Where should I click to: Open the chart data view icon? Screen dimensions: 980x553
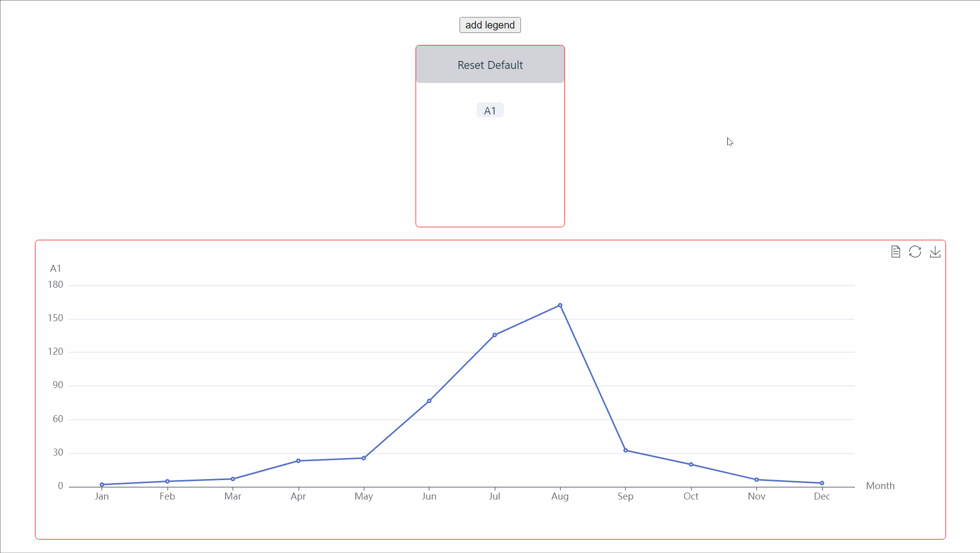(896, 252)
